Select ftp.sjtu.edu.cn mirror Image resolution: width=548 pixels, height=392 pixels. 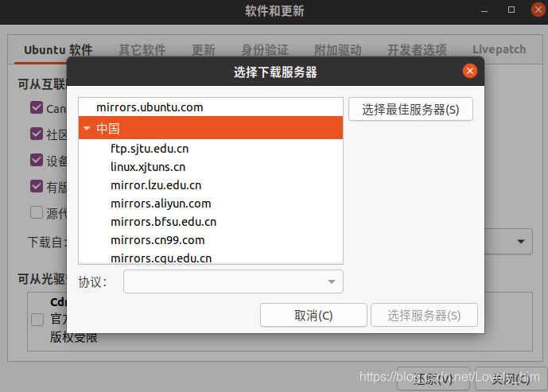pyautogui.click(x=211, y=149)
